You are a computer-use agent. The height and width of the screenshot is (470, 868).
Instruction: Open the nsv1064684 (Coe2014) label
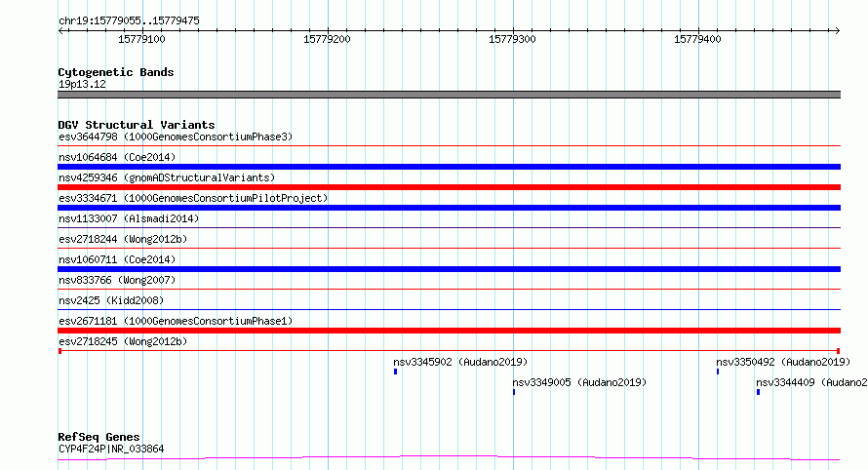117,157
